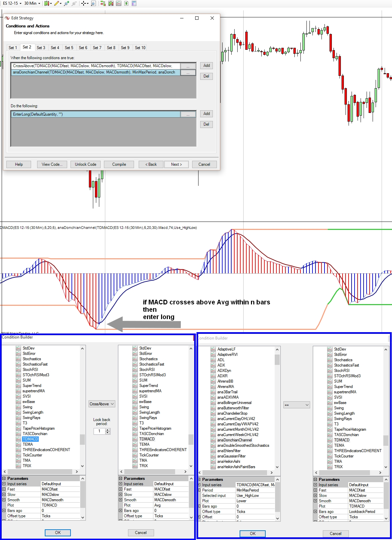Select TDMACD in the left indicator list
The image size is (392, 540).
click(30, 439)
